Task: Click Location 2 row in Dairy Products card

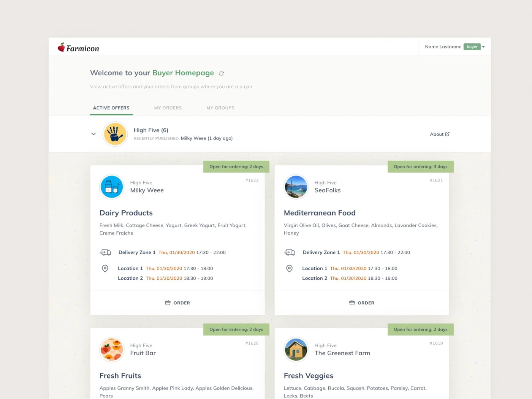Action: point(165,278)
